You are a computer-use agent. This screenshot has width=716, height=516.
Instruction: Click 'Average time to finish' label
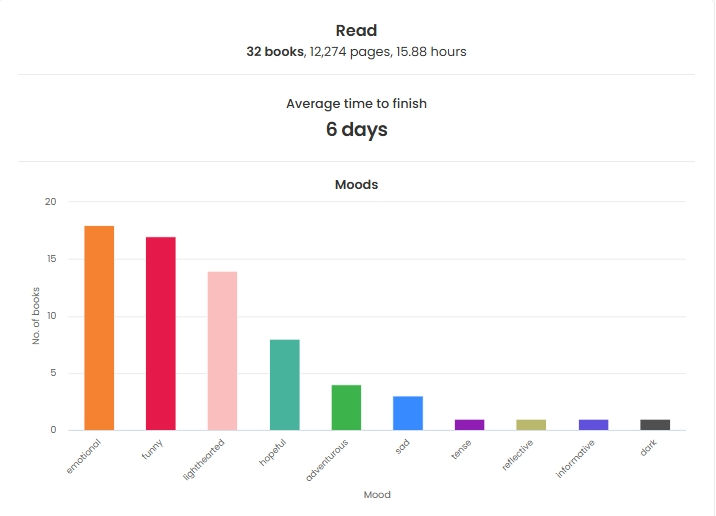point(357,104)
